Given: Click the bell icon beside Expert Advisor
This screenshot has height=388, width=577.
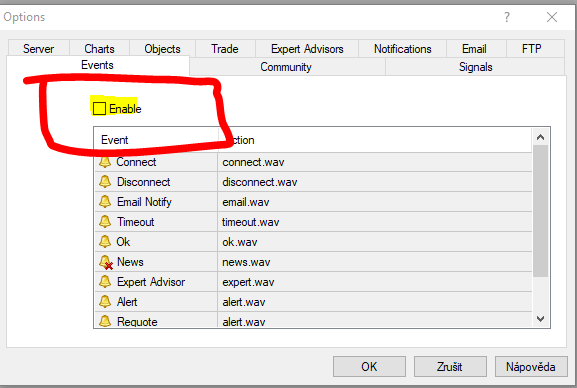Looking at the screenshot, I should pos(105,282).
